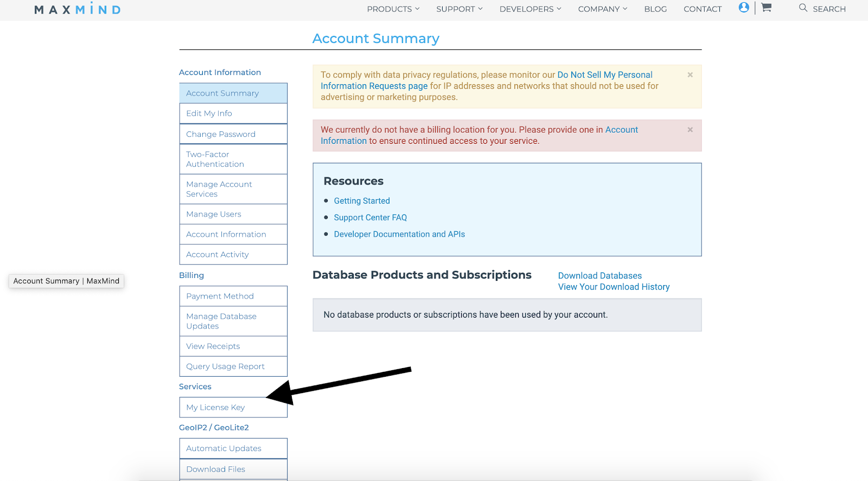Select Manage Users in the sidebar
Screen dimensions: 868x481
[214, 214]
